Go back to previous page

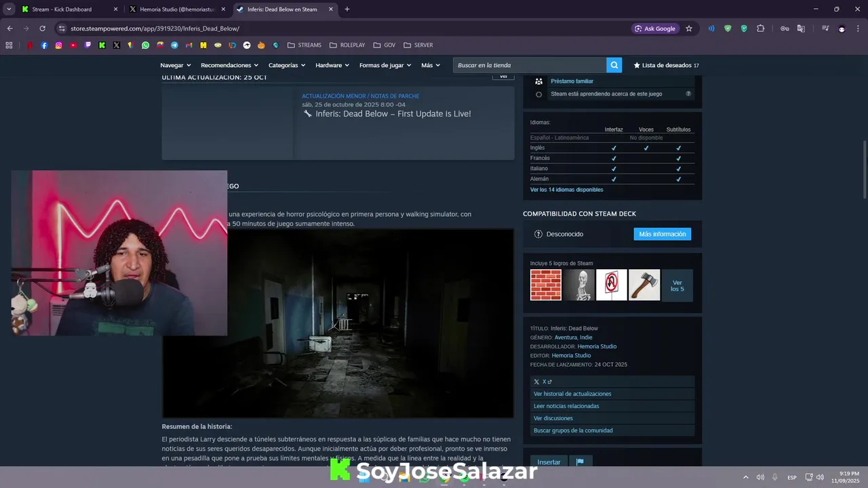click(x=9, y=28)
